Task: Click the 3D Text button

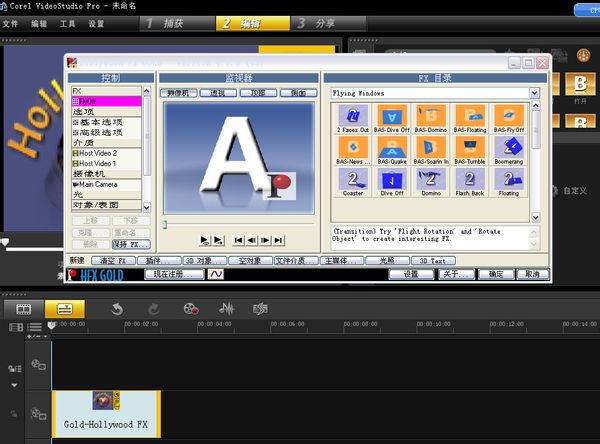Action: click(x=433, y=261)
